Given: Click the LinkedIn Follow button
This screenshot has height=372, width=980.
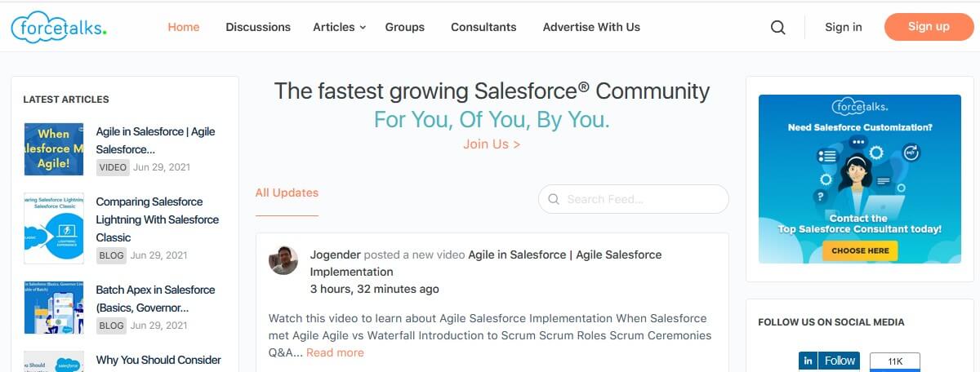Looking at the screenshot, I should 829,361.
